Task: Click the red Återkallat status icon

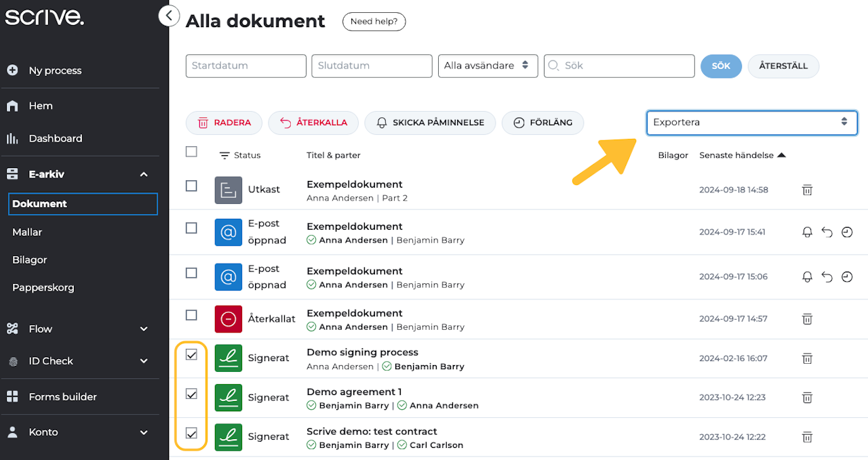Action: 229,319
